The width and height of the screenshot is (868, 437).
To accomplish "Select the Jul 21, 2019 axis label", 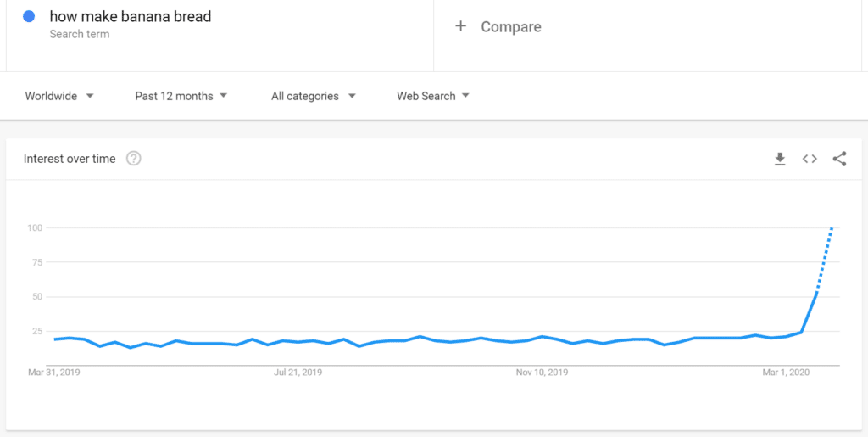I will click(298, 373).
